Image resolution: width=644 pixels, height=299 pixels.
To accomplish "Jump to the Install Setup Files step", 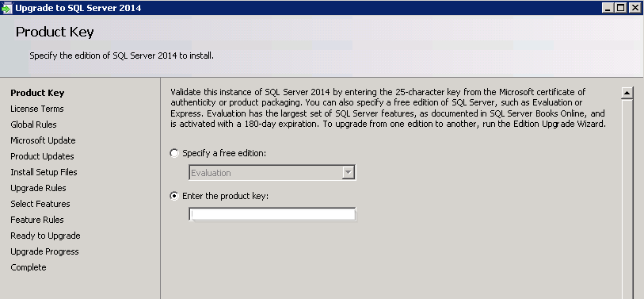I will click(44, 172).
